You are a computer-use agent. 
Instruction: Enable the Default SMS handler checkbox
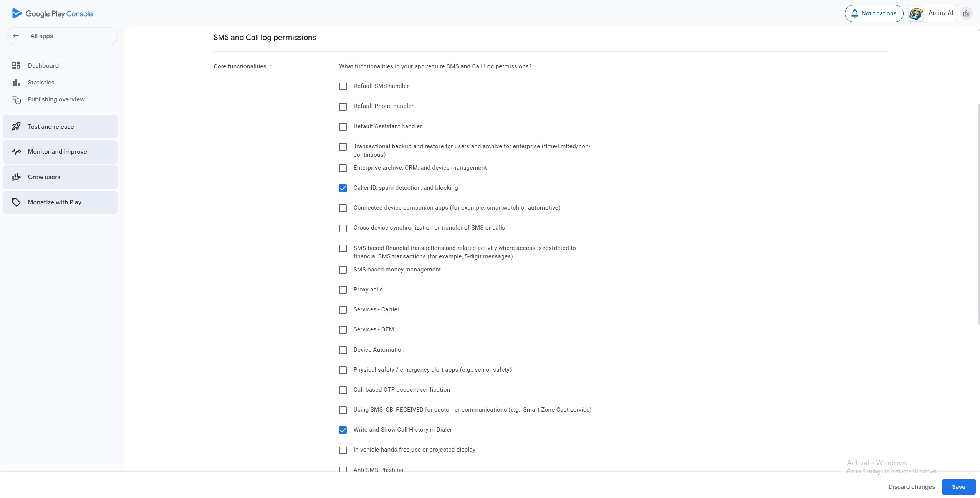(x=343, y=86)
